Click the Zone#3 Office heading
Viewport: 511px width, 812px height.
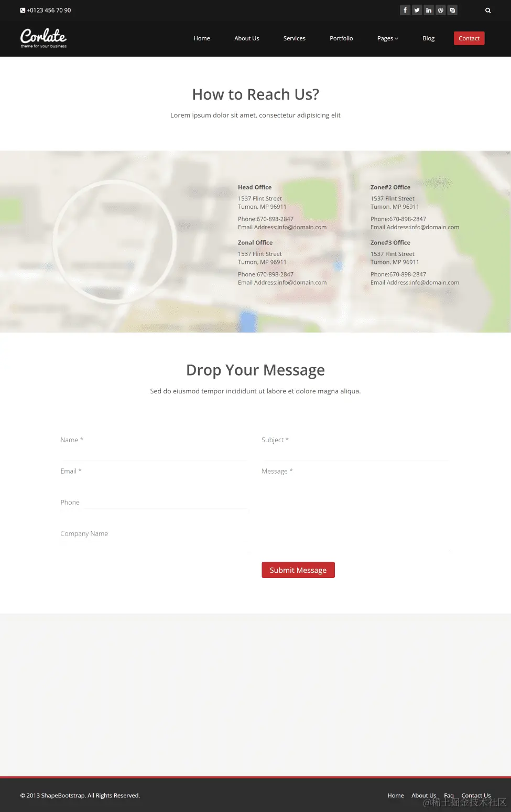390,242
